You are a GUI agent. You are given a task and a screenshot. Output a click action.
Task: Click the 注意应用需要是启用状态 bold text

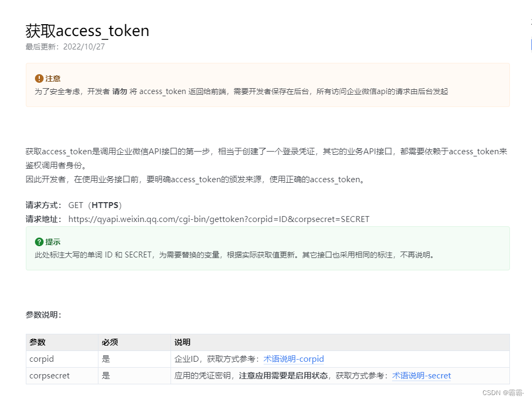[283, 376]
